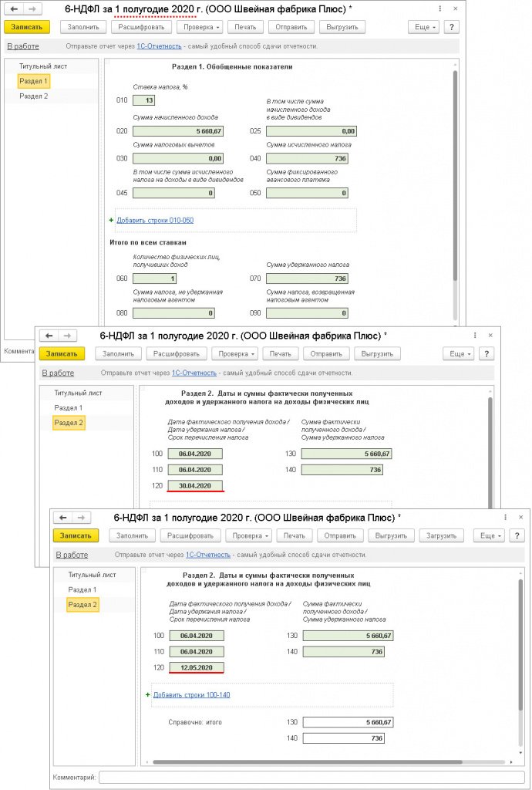
Task: Select Титульный лист in the bottommost window
Action: [x=92, y=575]
